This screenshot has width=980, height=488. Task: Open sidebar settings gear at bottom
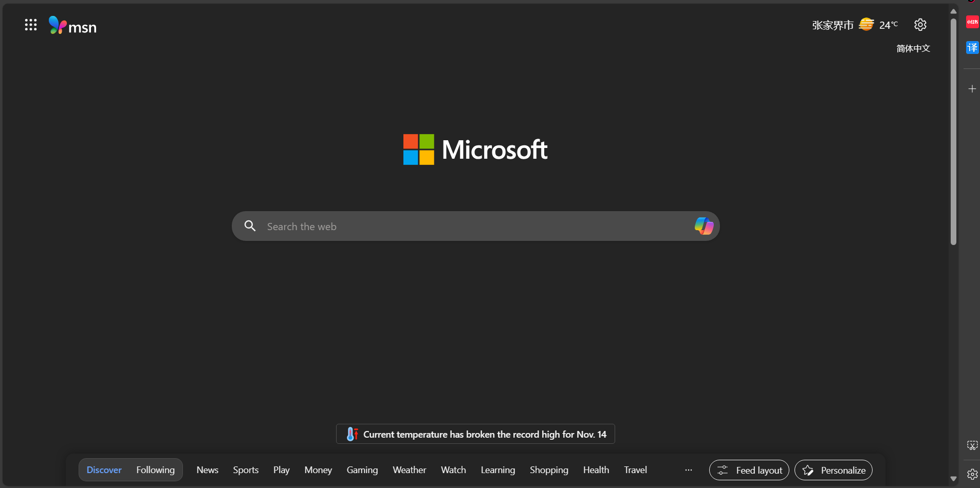click(972, 474)
